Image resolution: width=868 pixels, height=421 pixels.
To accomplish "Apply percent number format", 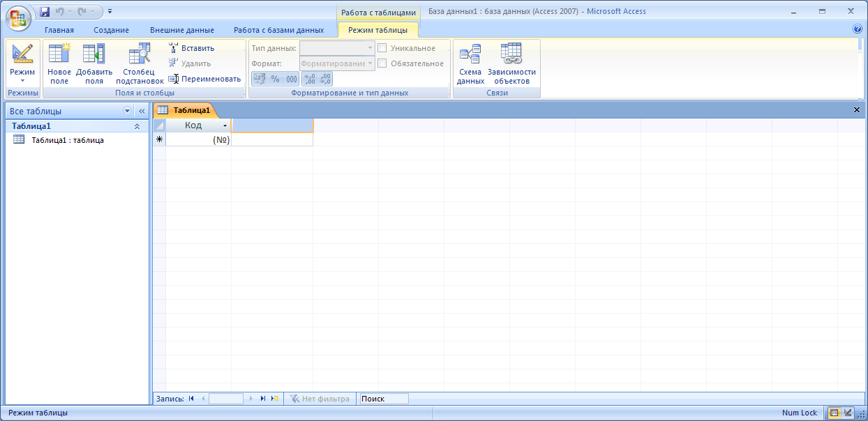I will [275, 79].
